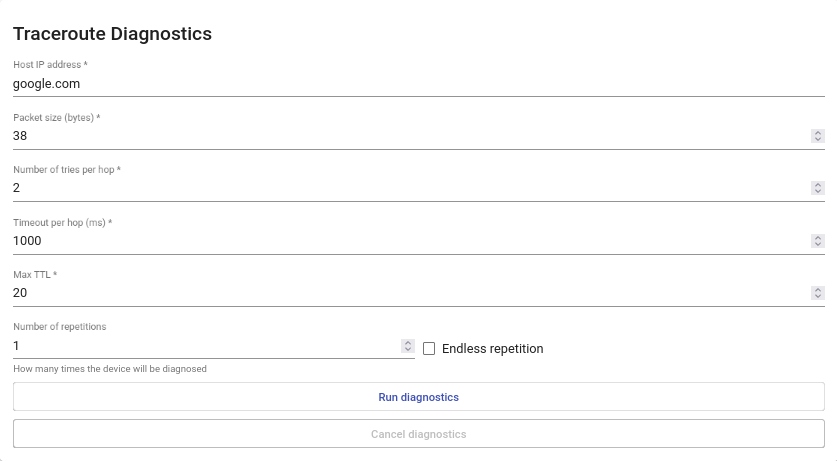Focus the Timeout per hop input
Screen dimensions: 837x461
click(400, 241)
